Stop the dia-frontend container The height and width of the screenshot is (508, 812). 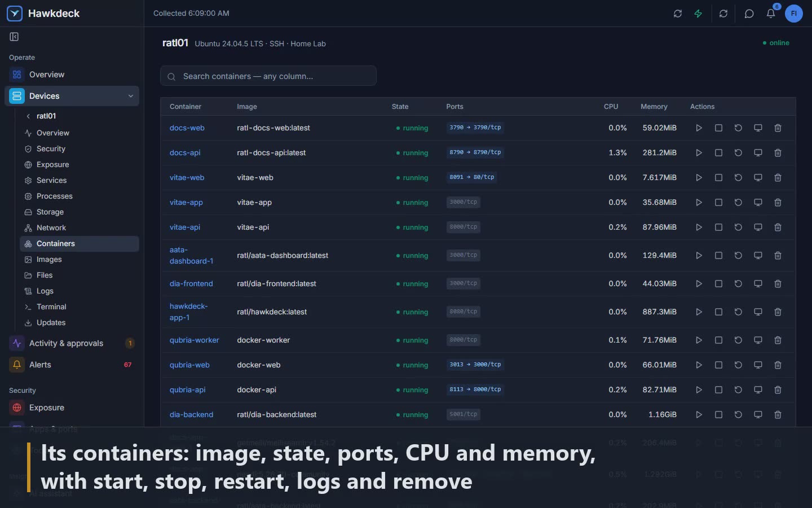coord(718,284)
